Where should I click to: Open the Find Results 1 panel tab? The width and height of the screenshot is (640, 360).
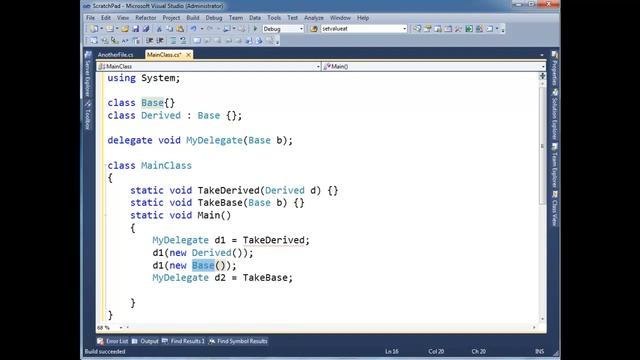point(183,341)
